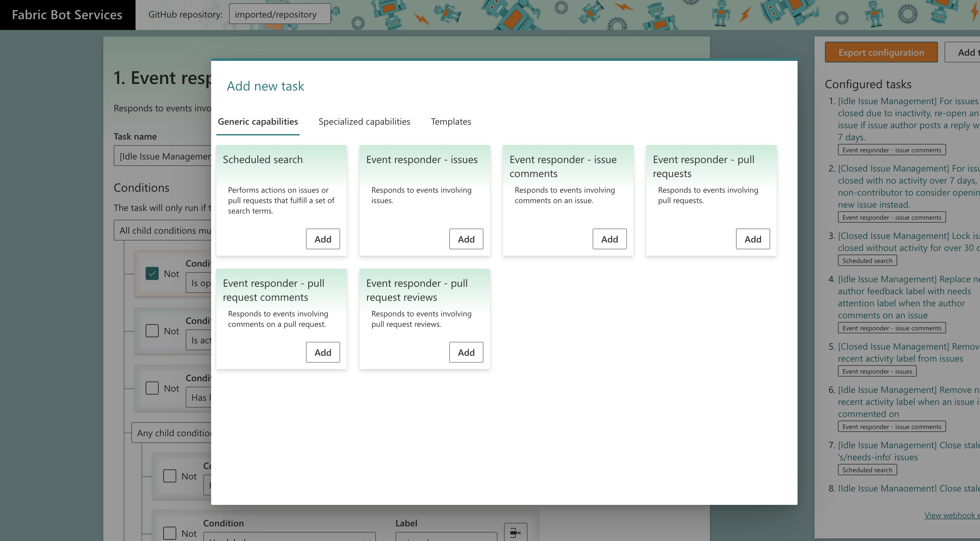This screenshot has height=541, width=980.
Task: Click the Event responder - pull request reviews Add icon
Action: pos(466,352)
